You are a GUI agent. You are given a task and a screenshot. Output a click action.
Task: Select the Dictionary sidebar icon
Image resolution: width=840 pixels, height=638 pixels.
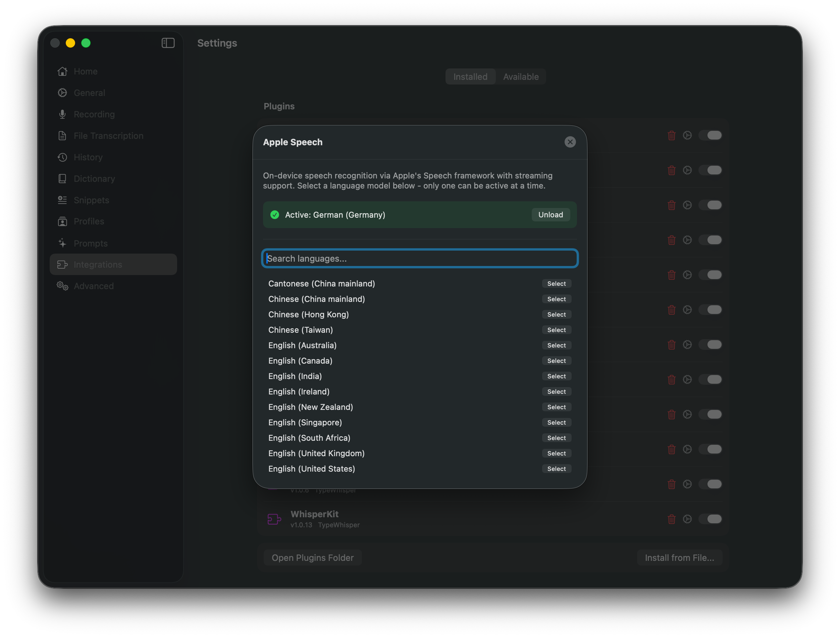[x=62, y=178]
